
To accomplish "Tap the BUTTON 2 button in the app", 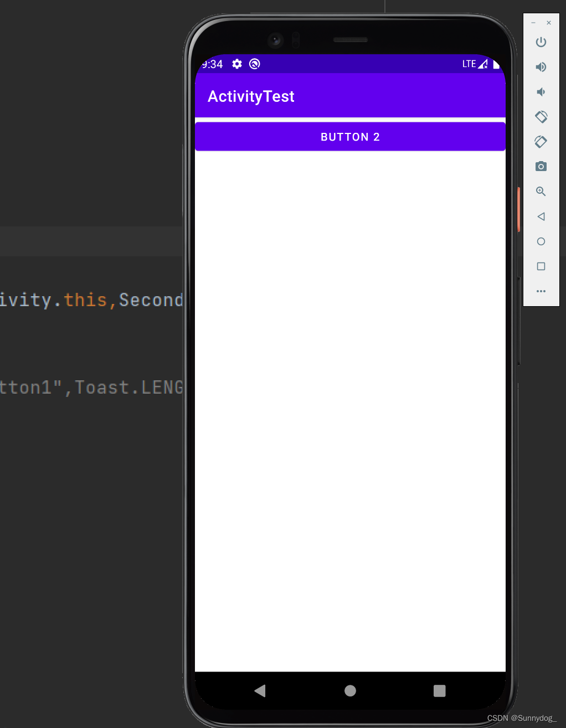I will (x=350, y=137).
